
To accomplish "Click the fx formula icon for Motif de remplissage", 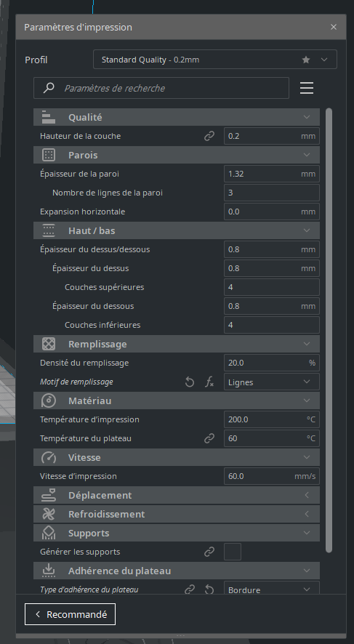I will click(209, 382).
